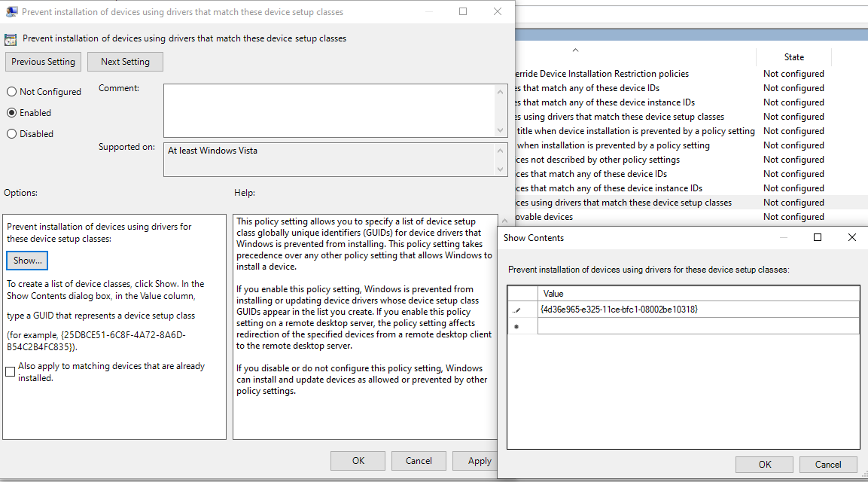Select the Disabled radio button
The width and height of the screenshot is (868, 482).
click(11, 134)
